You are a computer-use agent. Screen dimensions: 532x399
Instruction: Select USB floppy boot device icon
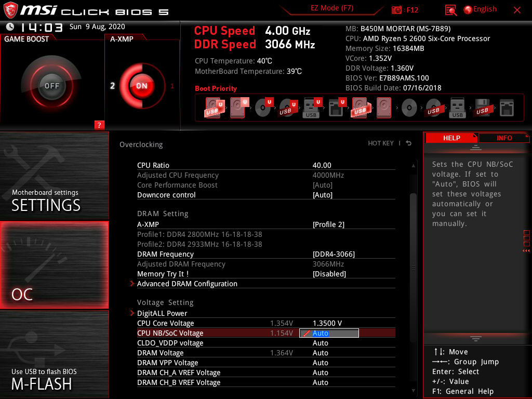pos(482,108)
